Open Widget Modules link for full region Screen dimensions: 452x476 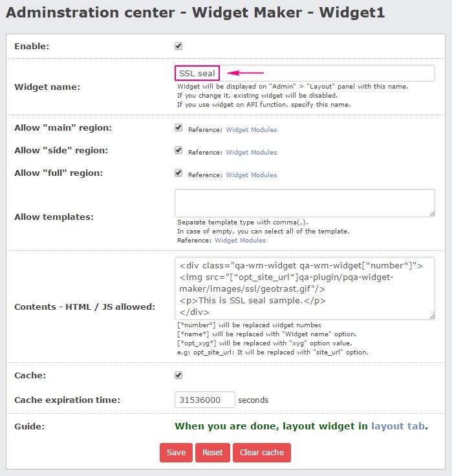click(x=251, y=175)
